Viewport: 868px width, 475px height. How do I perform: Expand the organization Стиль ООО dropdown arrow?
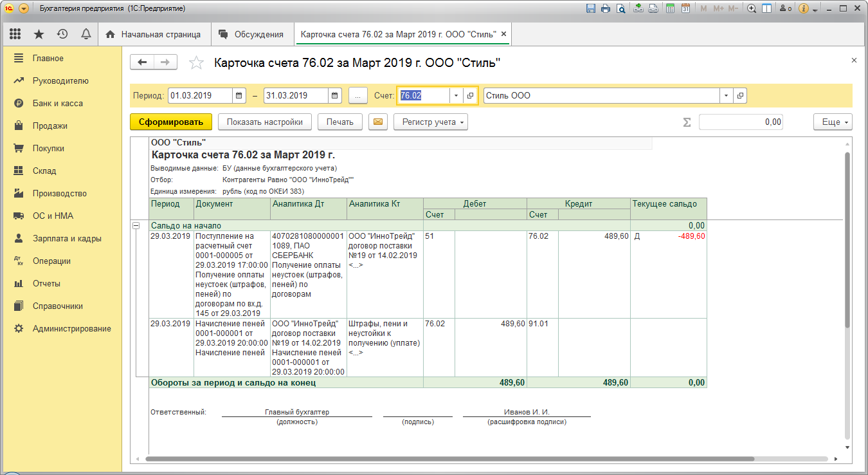(x=727, y=95)
